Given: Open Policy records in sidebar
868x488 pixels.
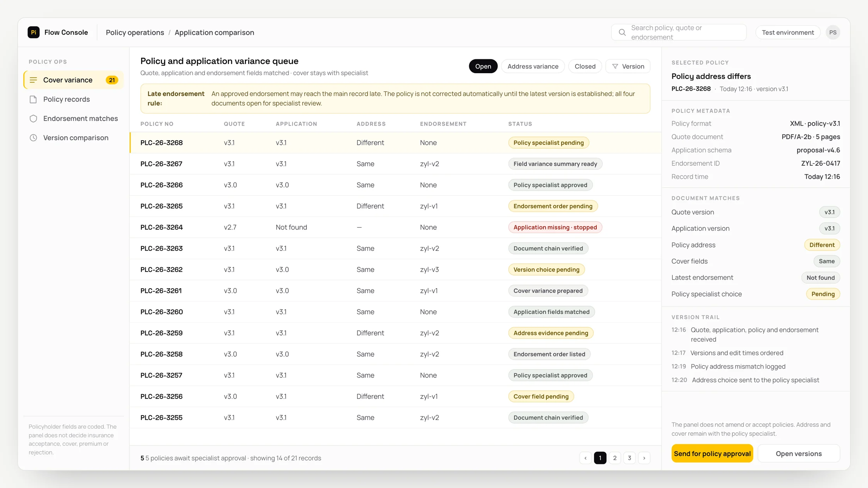Looking at the screenshot, I should pyautogui.click(x=74, y=100).
